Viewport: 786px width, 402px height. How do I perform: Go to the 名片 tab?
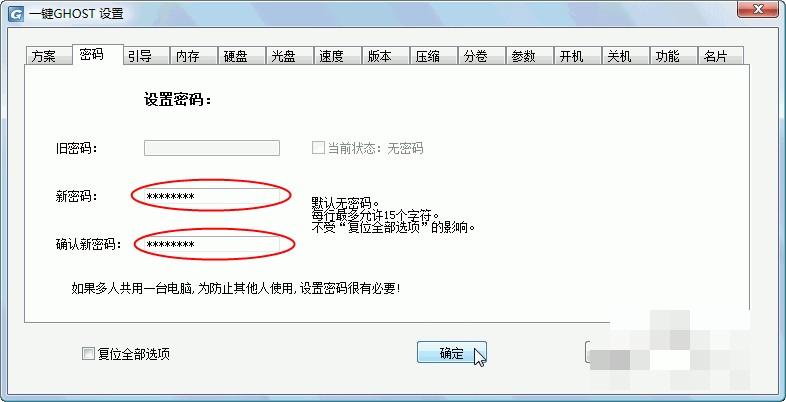pos(721,56)
